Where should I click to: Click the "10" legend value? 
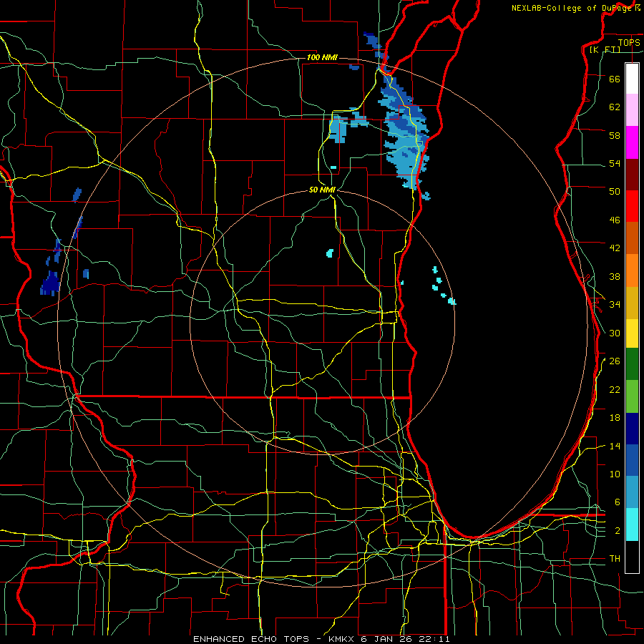point(615,474)
